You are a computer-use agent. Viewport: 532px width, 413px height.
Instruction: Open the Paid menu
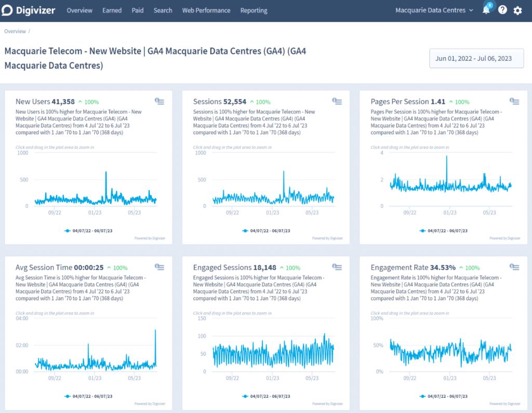(x=137, y=10)
